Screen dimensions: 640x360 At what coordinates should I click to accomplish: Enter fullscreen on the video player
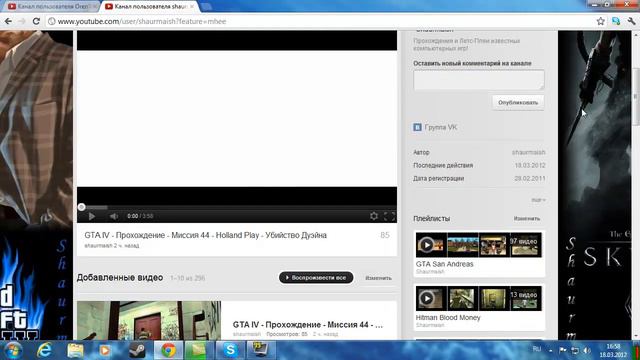(389, 216)
